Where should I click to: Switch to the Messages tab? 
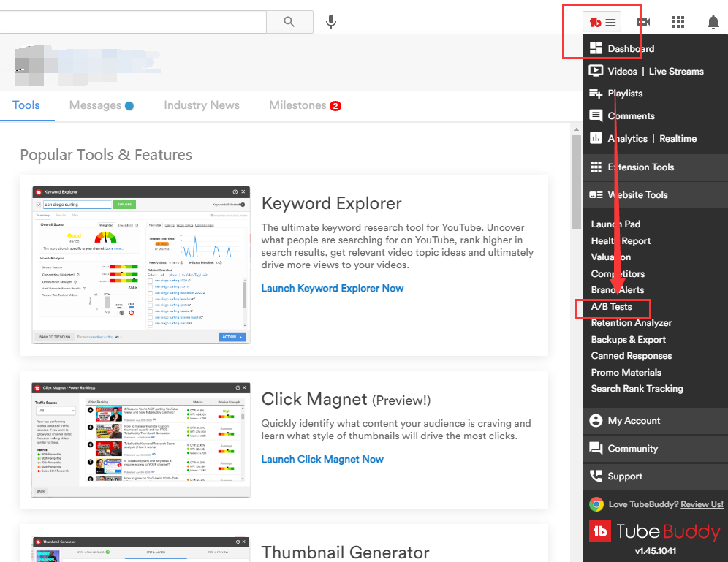coord(95,105)
